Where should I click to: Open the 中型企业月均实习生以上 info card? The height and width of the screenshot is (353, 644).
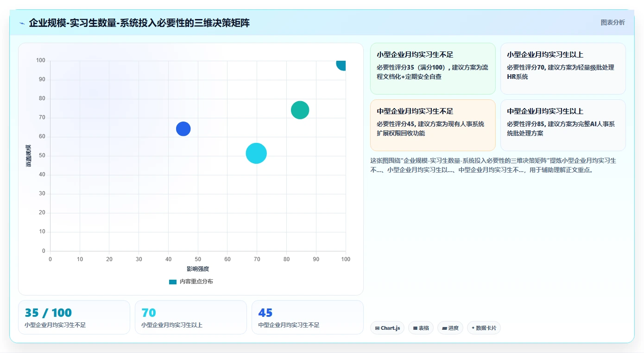pyautogui.click(x=563, y=125)
